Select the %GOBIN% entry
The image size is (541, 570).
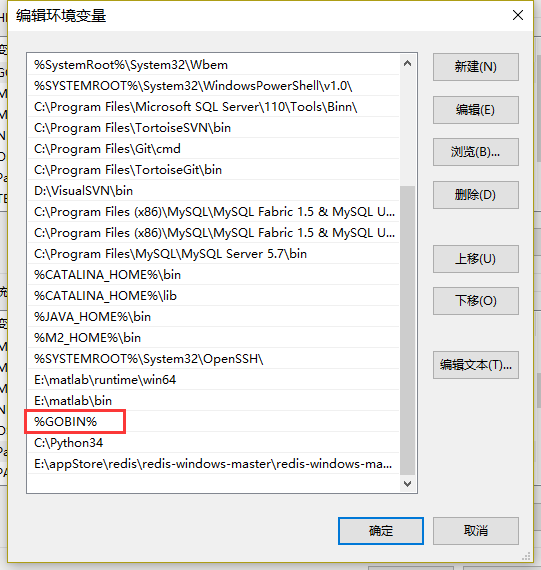coord(213,422)
